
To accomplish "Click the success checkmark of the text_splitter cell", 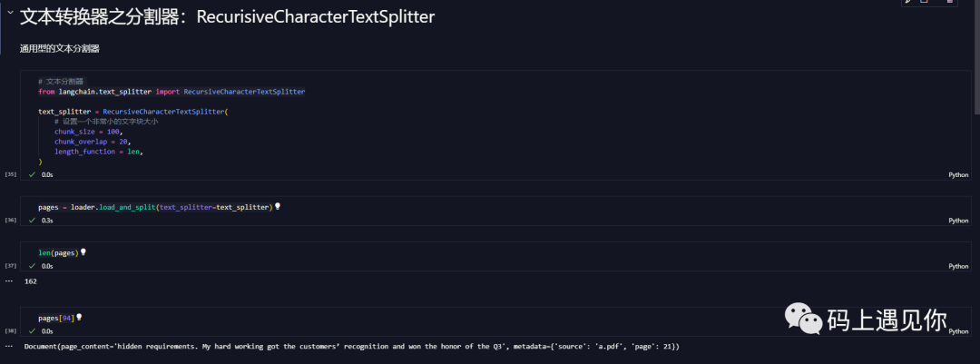I will pyautogui.click(x=33, y=174).
